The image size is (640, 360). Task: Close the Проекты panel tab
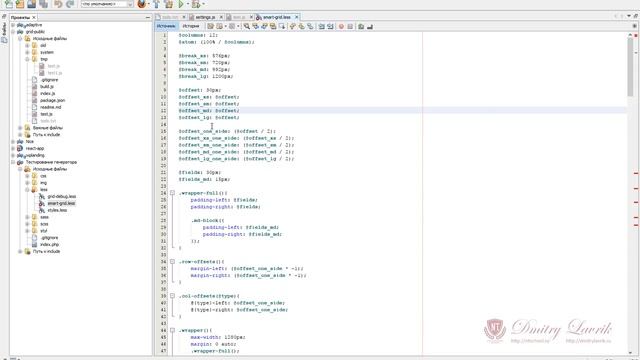[34, 18]
